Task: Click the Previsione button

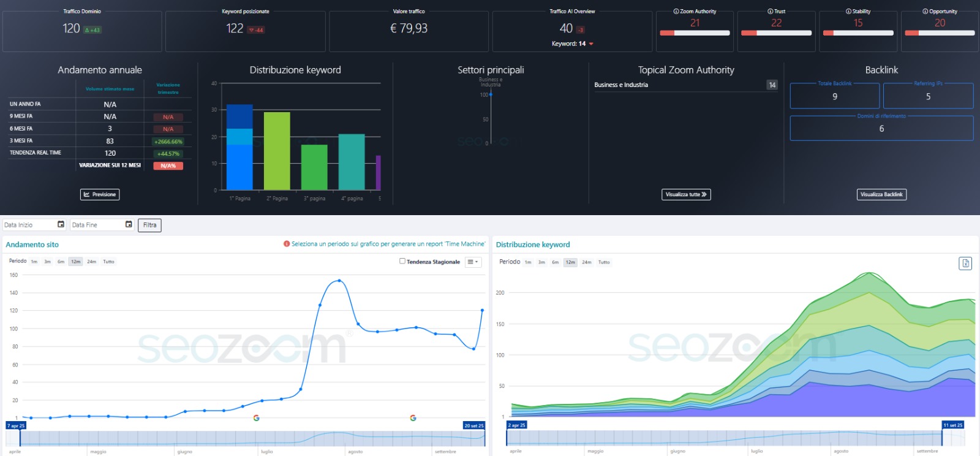Action: click(x=100, y=194)
